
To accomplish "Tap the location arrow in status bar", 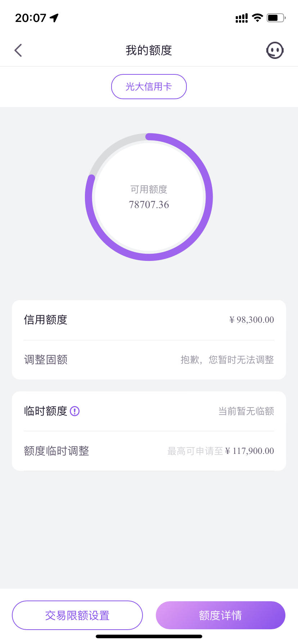I will click(x=54, y=18).
